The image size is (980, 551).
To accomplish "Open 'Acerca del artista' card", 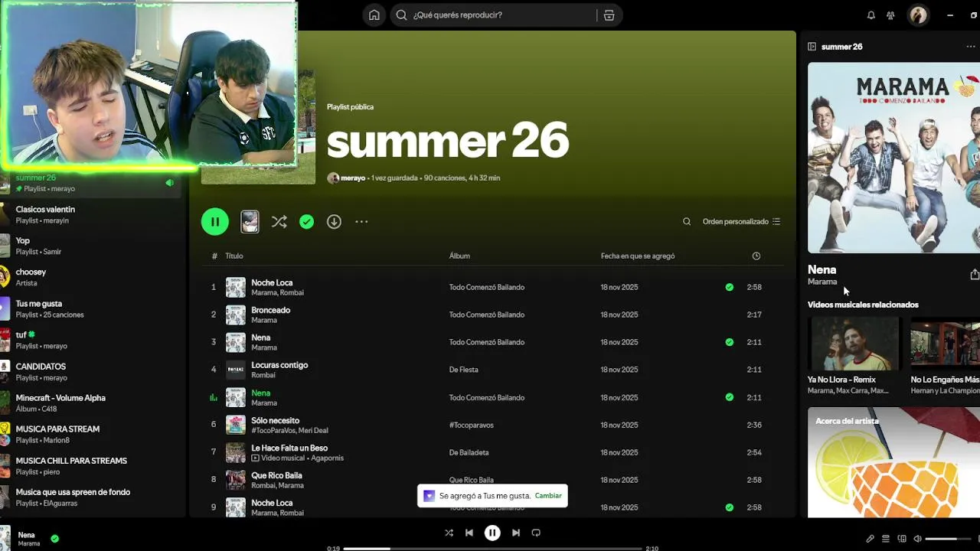I will pos(893,462).
